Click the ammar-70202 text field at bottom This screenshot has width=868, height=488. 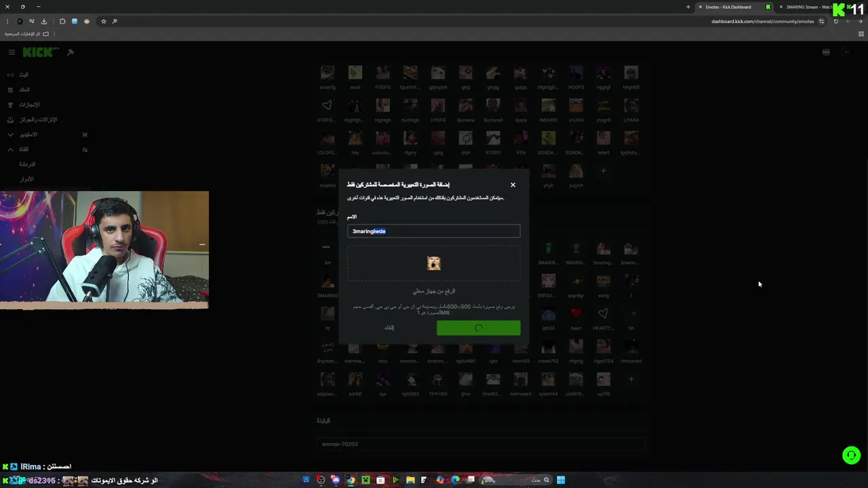[x=479, y=444]
